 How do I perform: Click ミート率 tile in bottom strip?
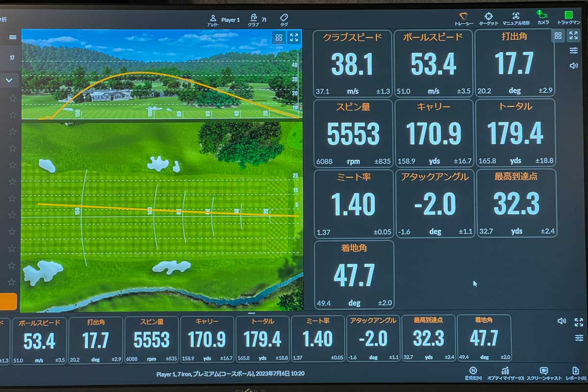(318, 339)
